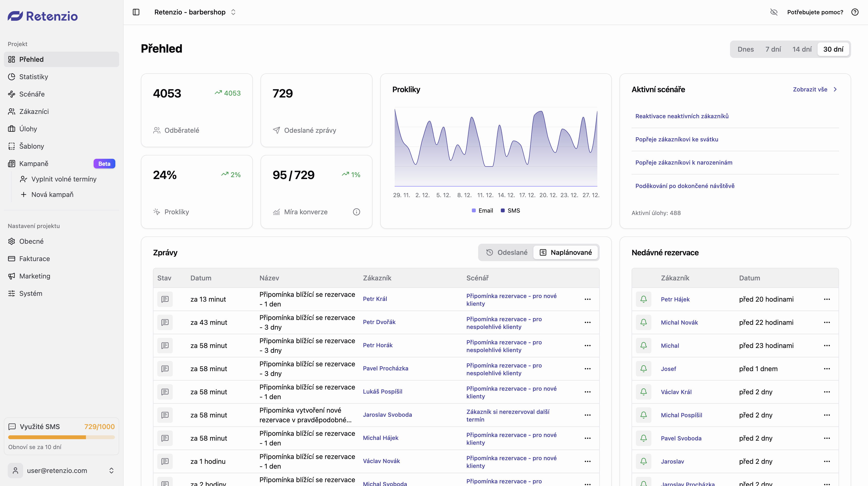Click the bell icon next to Petr Hájek

click(643, 299)
